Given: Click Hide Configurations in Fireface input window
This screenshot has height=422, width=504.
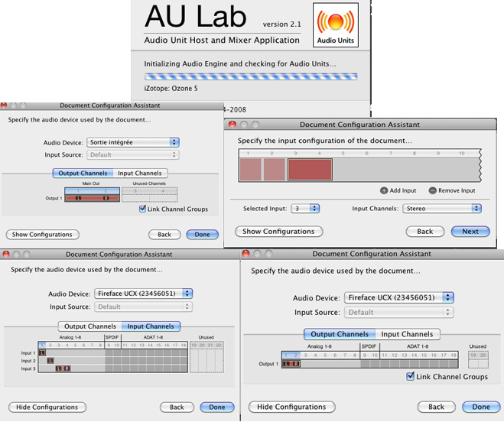Looking at the screenshot, I should 47,407.
